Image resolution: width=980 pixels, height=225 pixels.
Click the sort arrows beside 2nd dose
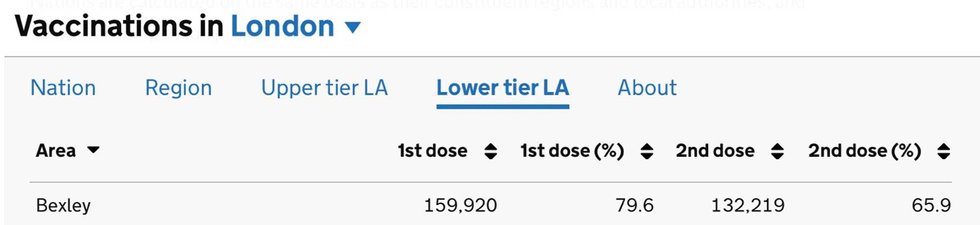point(777,151)
